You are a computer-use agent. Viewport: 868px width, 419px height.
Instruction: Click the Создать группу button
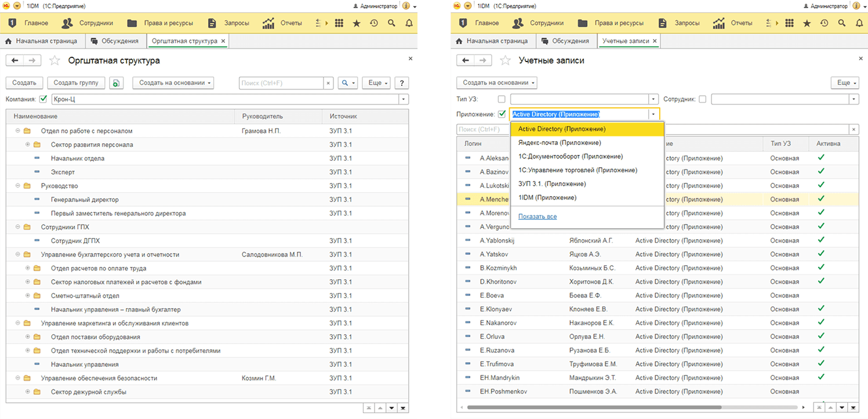pyautogui.click(x=76, y=83)
